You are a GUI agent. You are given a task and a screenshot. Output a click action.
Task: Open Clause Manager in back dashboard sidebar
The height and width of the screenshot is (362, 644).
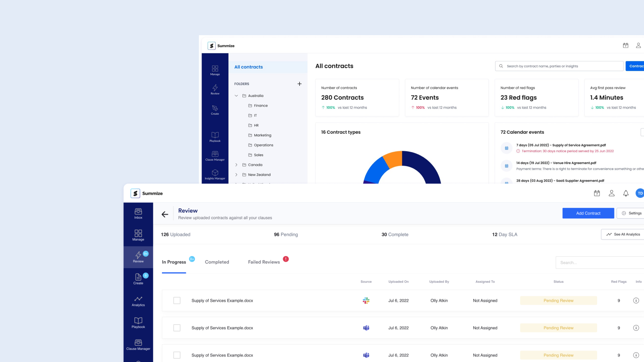215,156
